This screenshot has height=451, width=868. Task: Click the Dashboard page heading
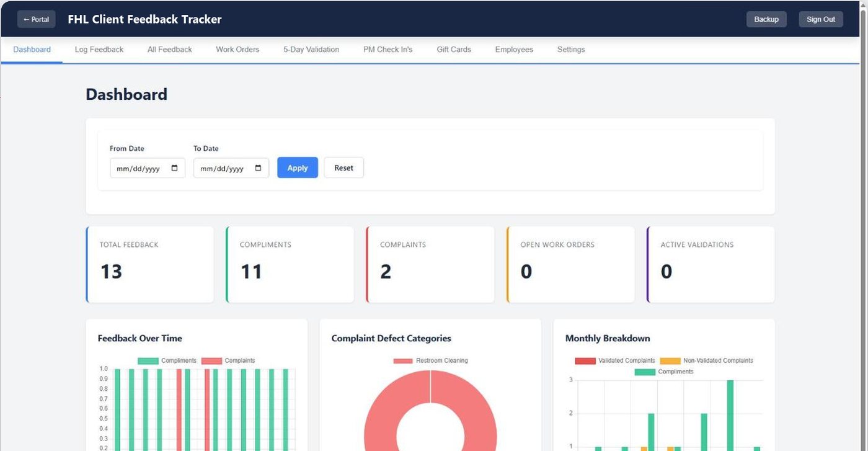click(126, 94)
